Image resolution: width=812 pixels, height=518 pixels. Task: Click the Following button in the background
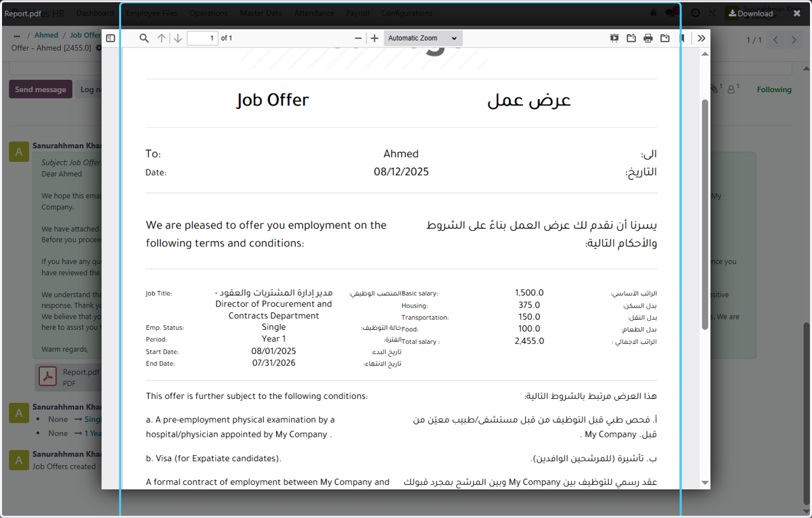pyautogui.click(x=774, y=89)
